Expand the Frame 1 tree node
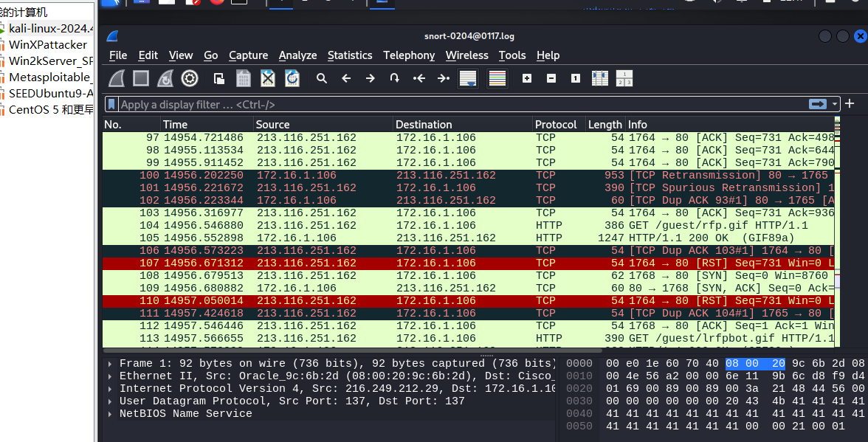 coord(110,364)
